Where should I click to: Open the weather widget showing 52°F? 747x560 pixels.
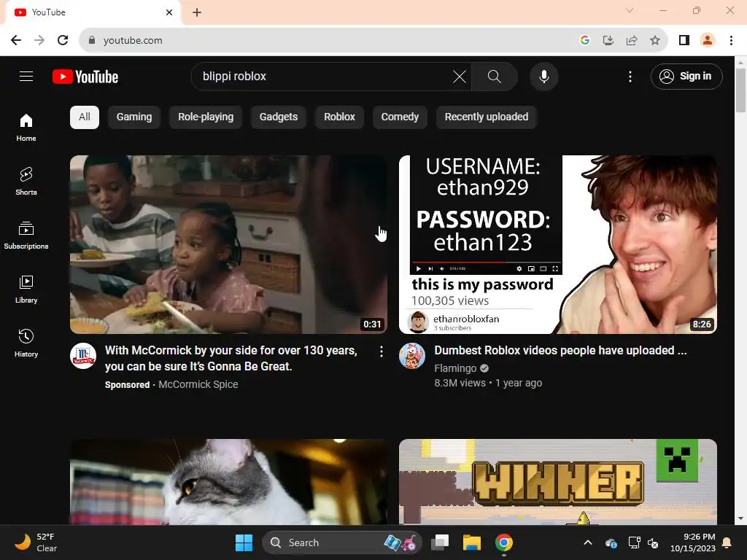point(36,542)
